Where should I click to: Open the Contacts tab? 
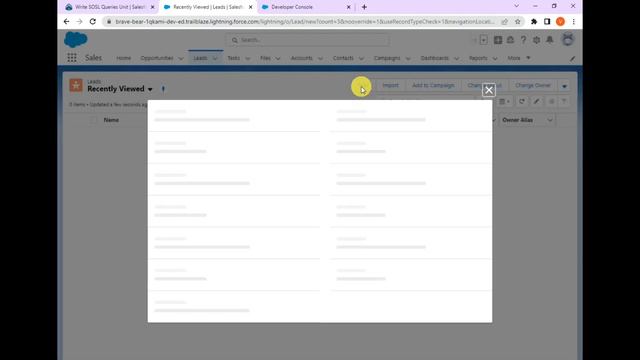(x=343, y=58)
